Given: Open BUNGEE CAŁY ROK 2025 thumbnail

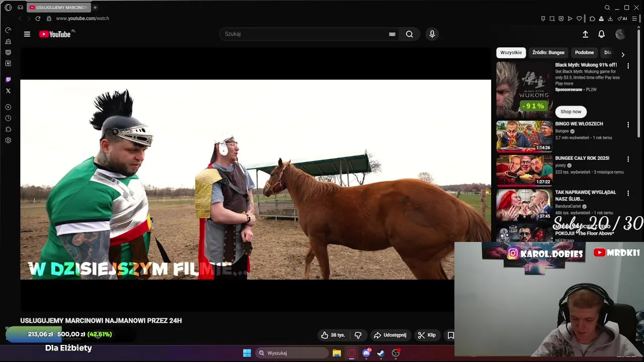Looking at the screenshot, I should tap(524, 170).
